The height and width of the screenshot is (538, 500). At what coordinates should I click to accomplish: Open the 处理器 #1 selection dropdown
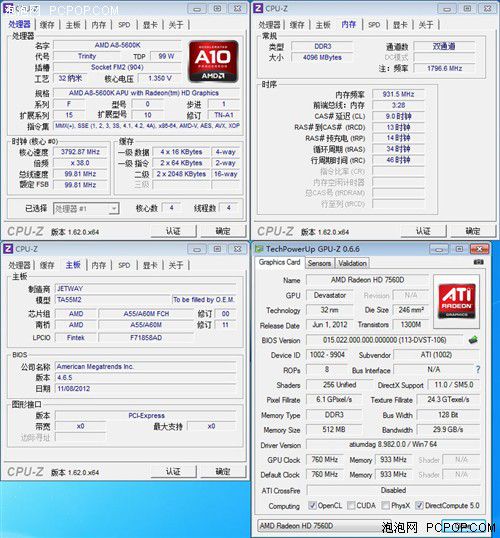tap(86, 209)
